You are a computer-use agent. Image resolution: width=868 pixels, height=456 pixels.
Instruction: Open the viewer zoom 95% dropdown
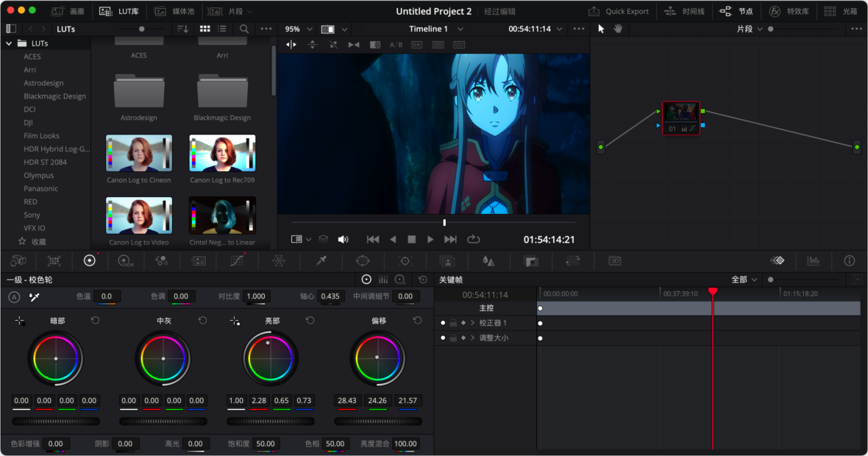pos(296,29)
